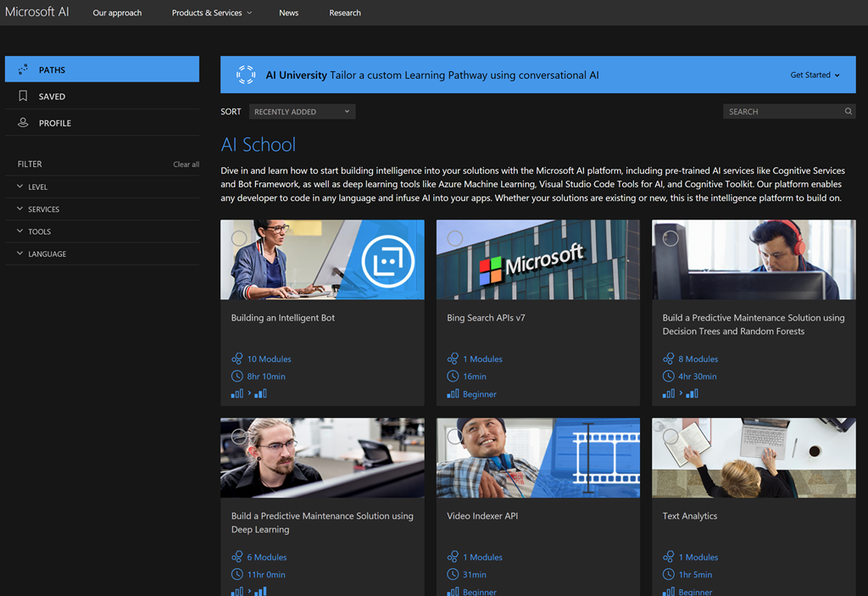
Task: Open the Text Analytics course title
Action: 689,515
